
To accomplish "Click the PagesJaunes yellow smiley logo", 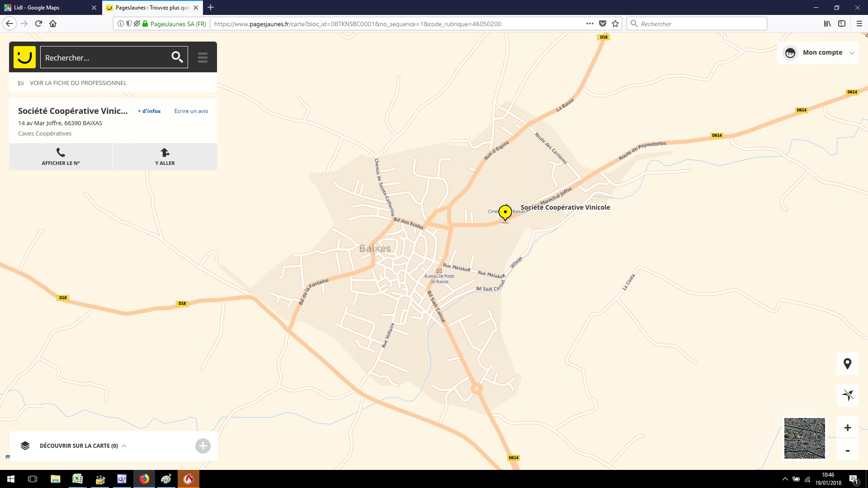I will pyautogui.click(x=24, y=57).
